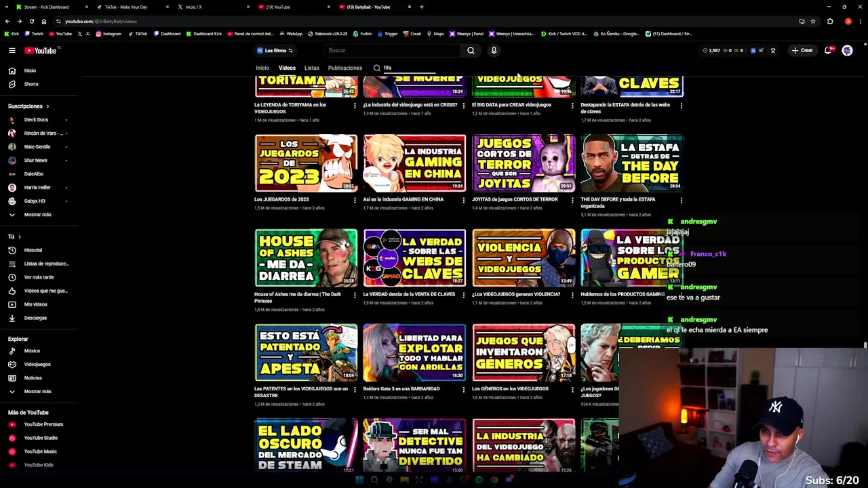The width and height of the screenshot is (868, 488).
Task: Open House of Ashes me da diarrea thumbnail
Action: (306, 258)
